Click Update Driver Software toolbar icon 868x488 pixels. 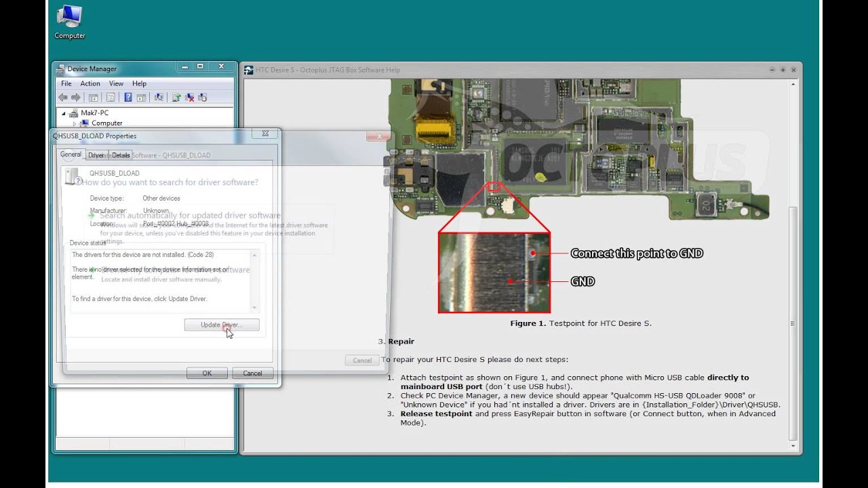[176, 98]
